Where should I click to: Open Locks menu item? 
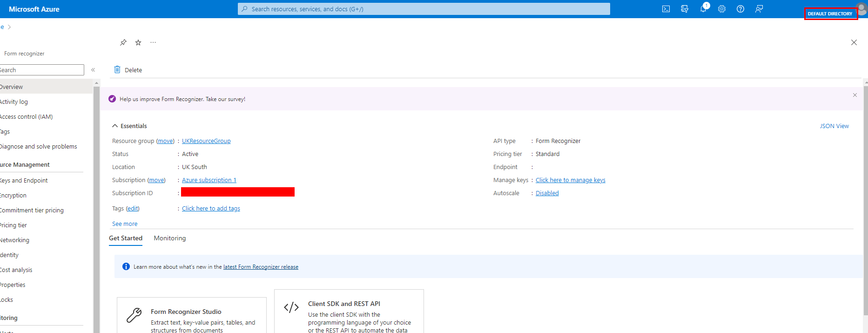pyautogui.click(x=47, y=299)
